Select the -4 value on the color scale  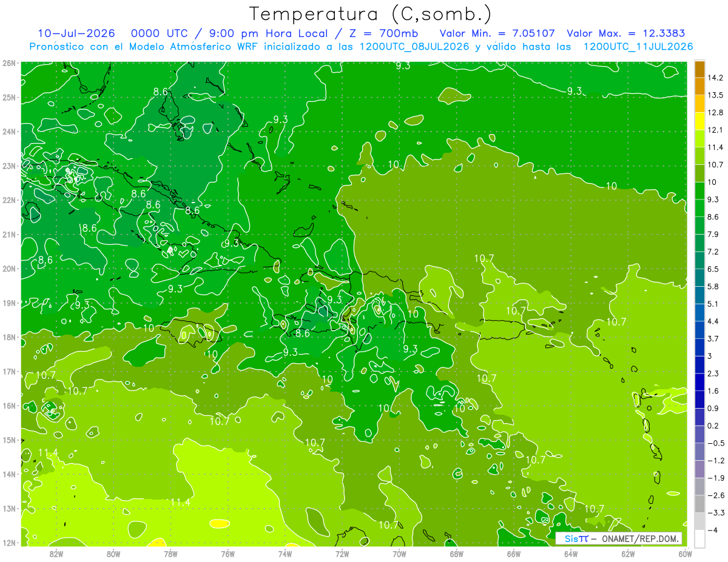712,530
